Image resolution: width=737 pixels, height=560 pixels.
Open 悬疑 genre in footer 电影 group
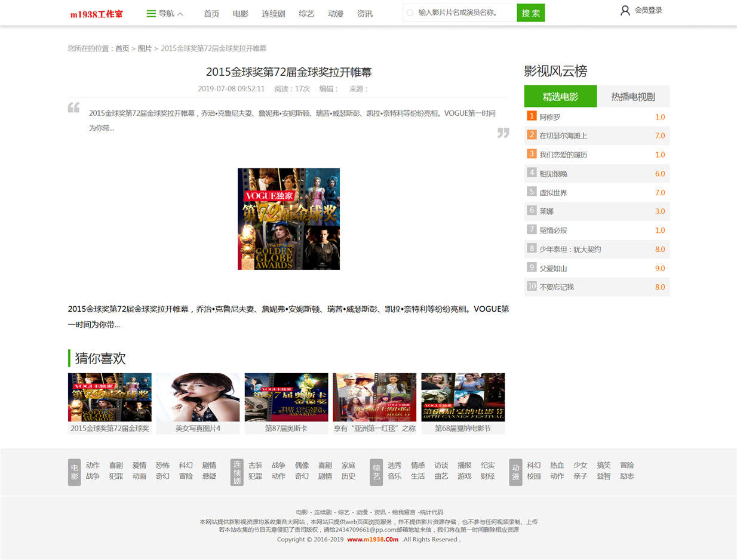coord(209,476)
